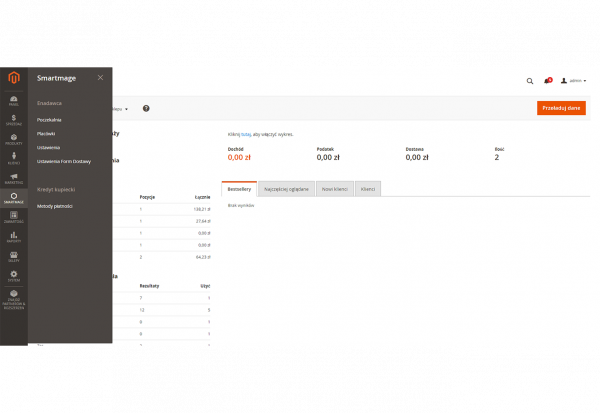Click the 'tutaj' link to enable chart

pyautogui.click(x=246, y=134)
